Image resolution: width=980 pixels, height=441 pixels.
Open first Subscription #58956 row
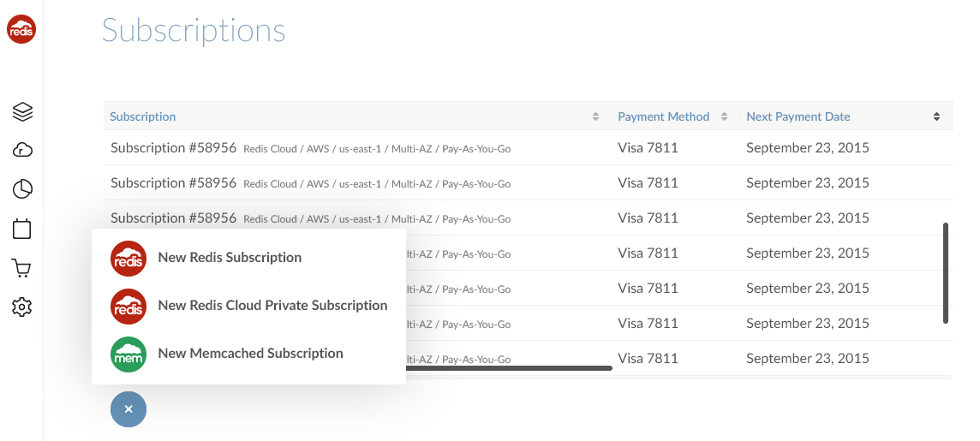529,148
